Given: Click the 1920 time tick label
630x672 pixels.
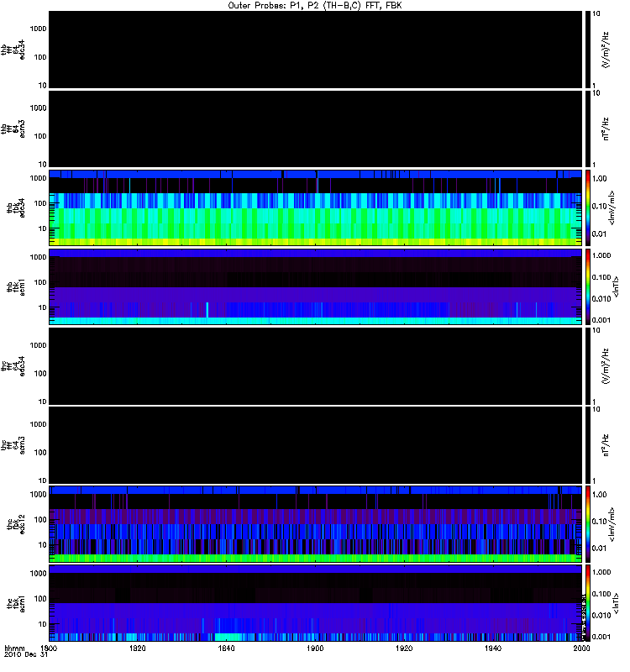Looking at the screenshot, I should click(404, 648).
